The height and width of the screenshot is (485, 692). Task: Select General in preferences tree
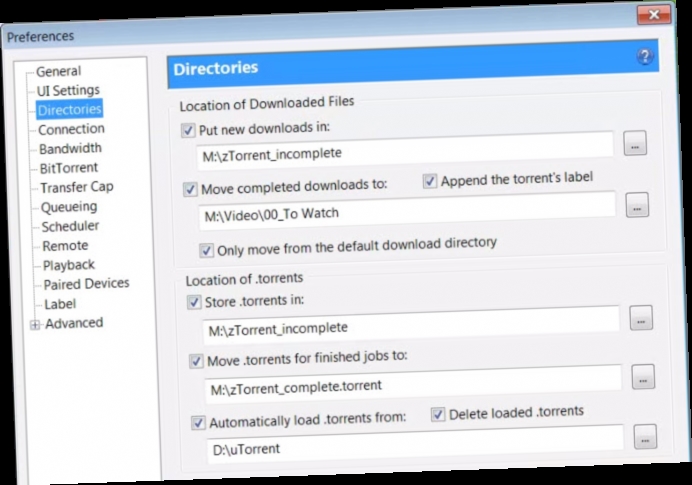tap(58, 71)
